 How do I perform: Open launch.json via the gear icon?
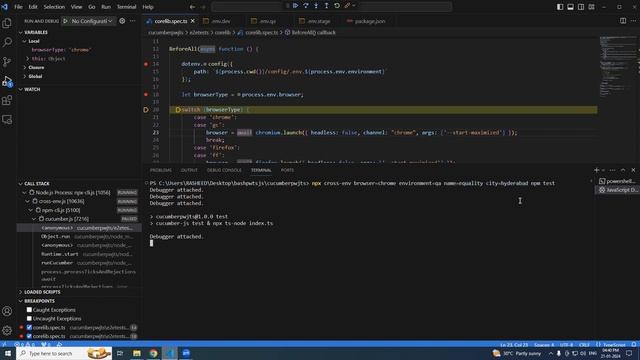[x=122, y=21]
